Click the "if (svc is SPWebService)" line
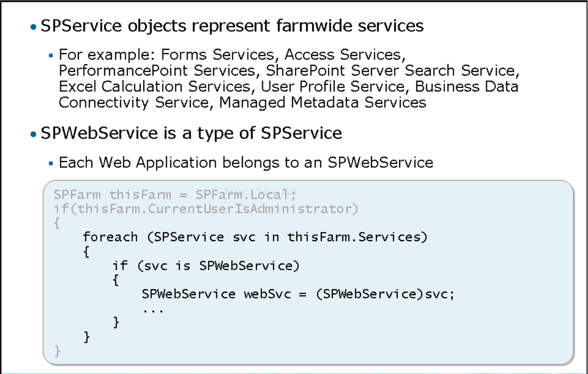Image resolution: width=588 pixels, height=374 pixels. tap(206, 265)
